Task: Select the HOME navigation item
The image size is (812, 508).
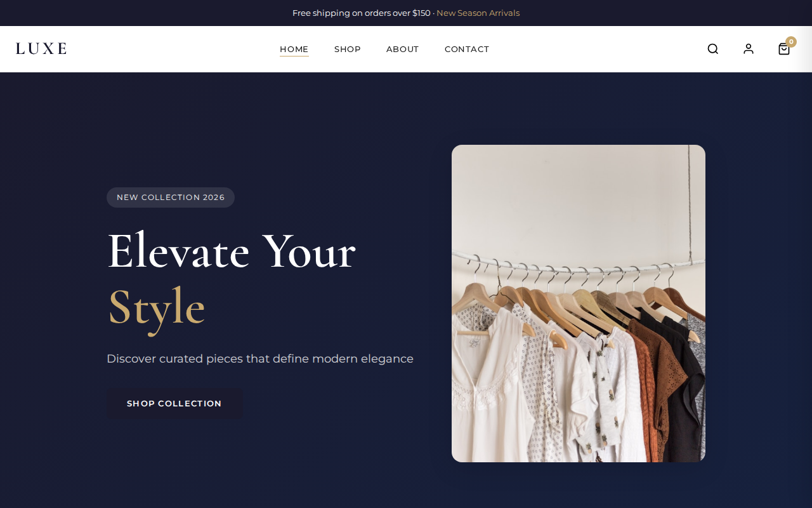Action: point(294,50)
